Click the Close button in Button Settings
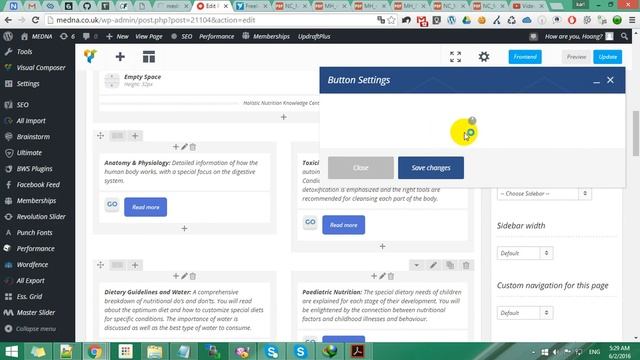The width and height of the screenshot is (640, 360). (360, 168)
